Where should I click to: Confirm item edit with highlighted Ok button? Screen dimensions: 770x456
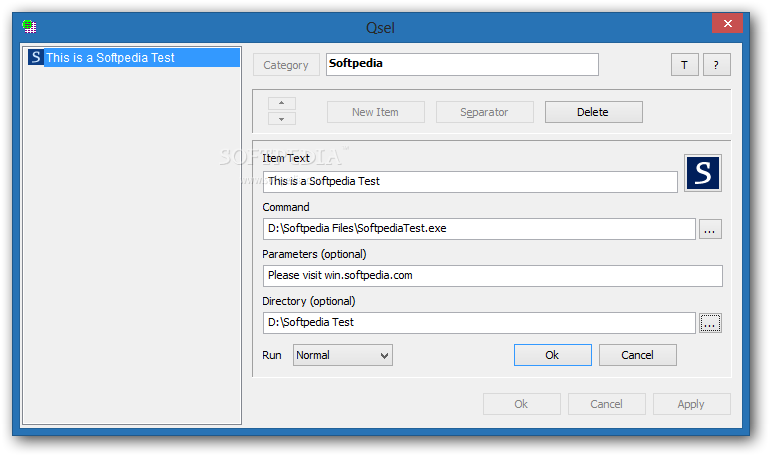click(552, 355)
